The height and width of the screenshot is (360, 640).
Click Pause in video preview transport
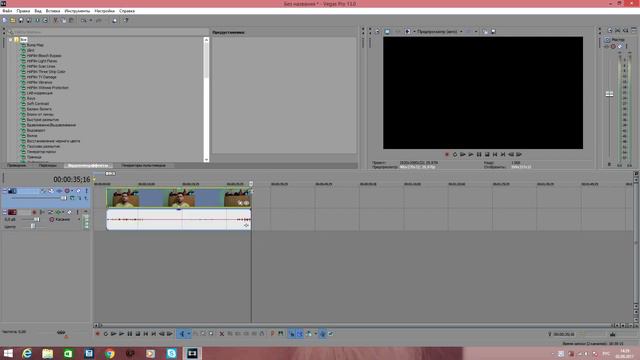pos(479,154)
